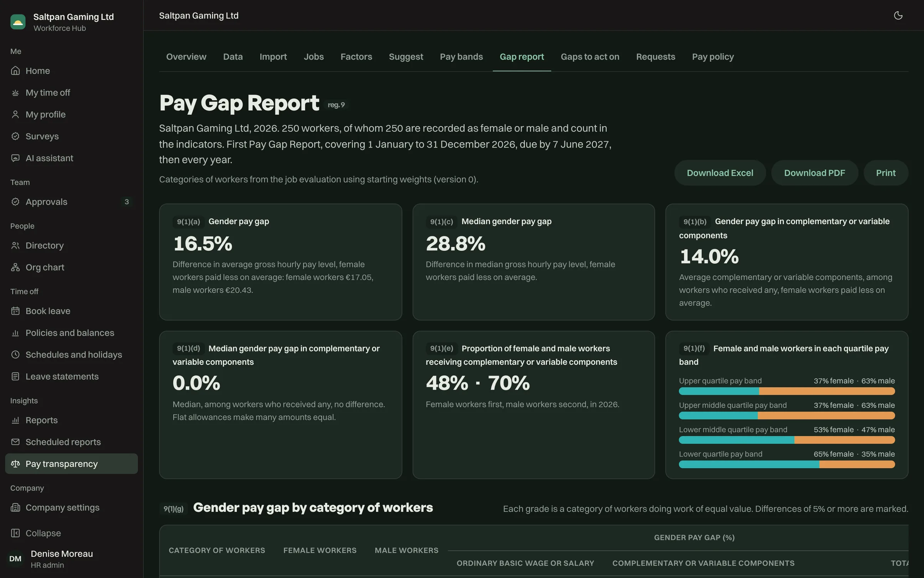The height and width of the screenshot is (578, 924).
Task: Click the Female Workers column header
Action: [320, 550]
